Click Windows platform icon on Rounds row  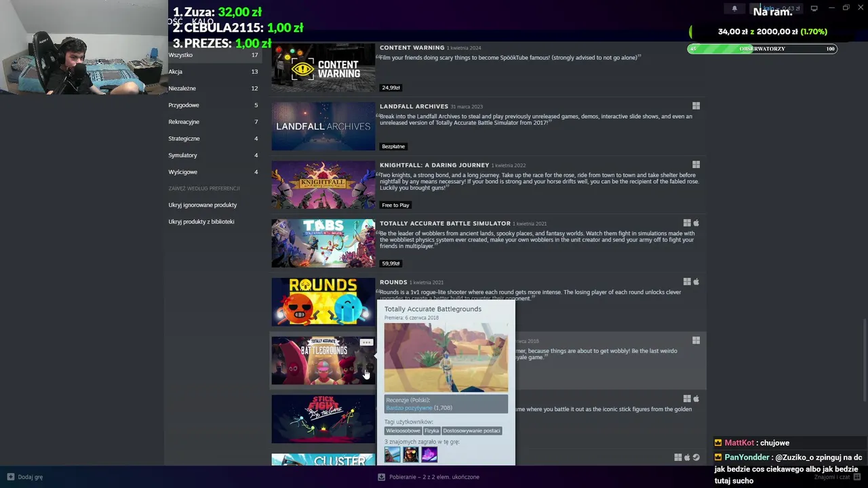(x=687, y=281)
